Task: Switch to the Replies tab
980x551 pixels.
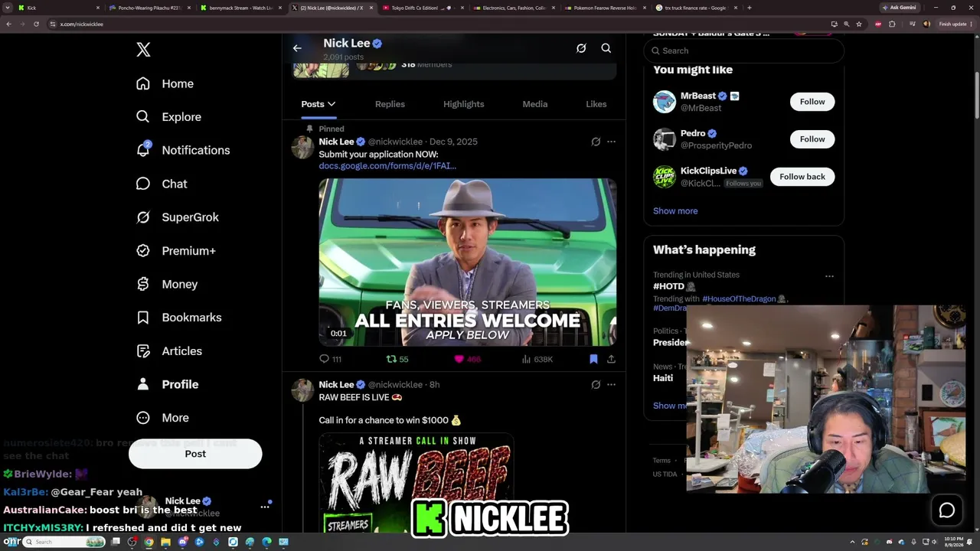Action: 390,104
